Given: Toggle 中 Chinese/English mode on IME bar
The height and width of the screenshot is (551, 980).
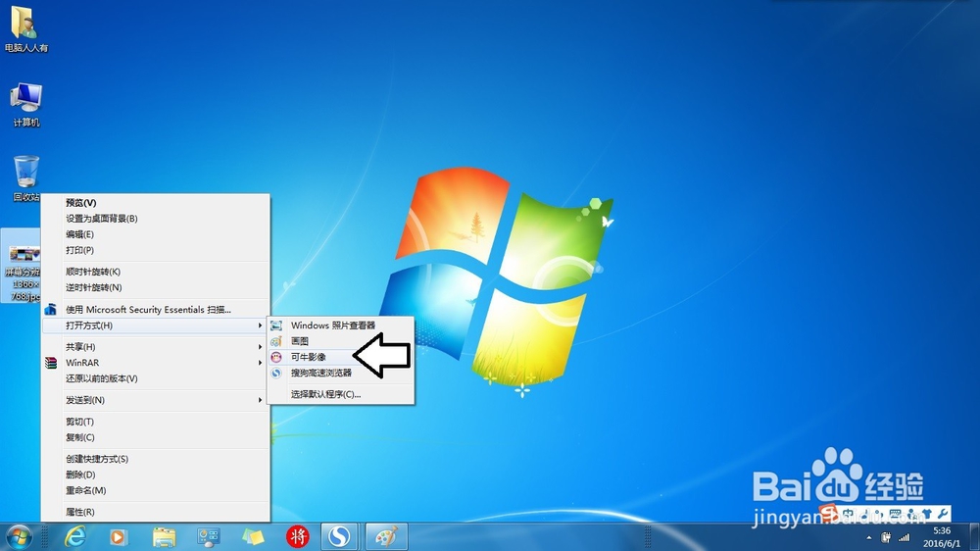Looking at the screenshot, I should click(847, 516).
